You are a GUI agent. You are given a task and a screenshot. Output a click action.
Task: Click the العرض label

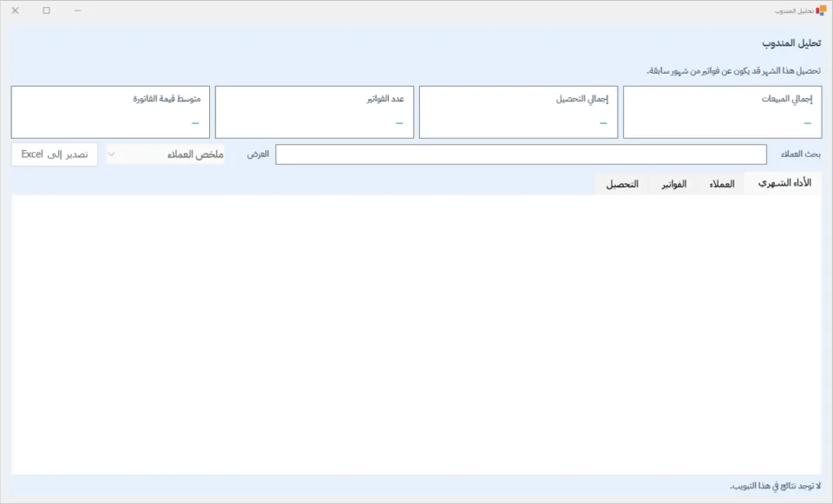(x=259, y=154)
